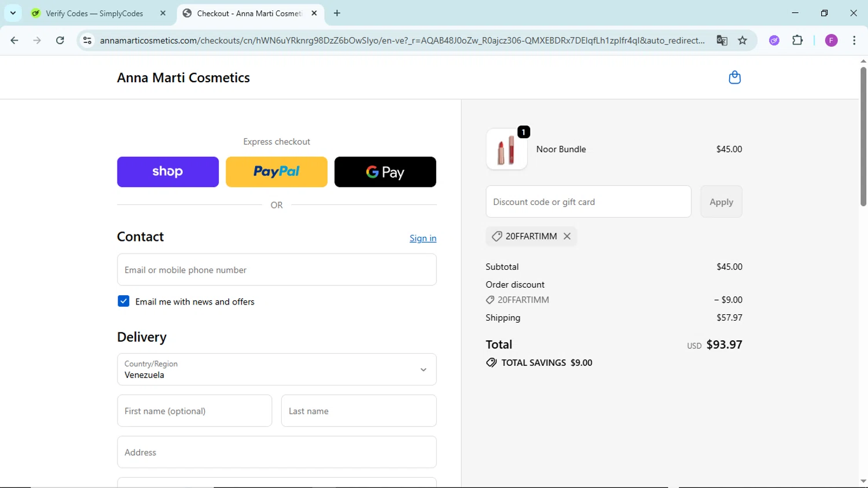The height and width of the screenshot is (488, 868).
Task: Focus the Email or mobile phone number field
Action: (277, 270)
